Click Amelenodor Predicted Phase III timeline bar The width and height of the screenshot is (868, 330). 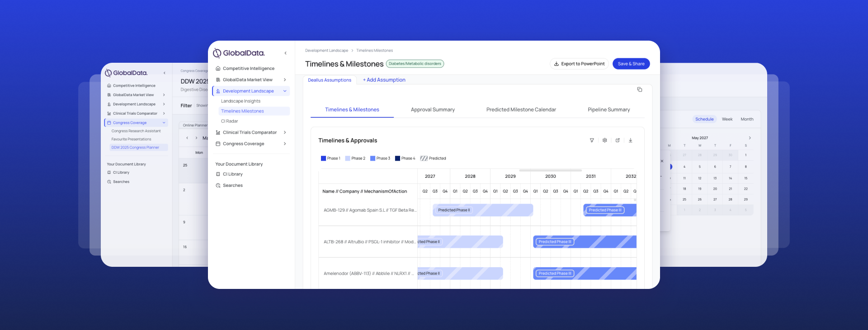585,274
